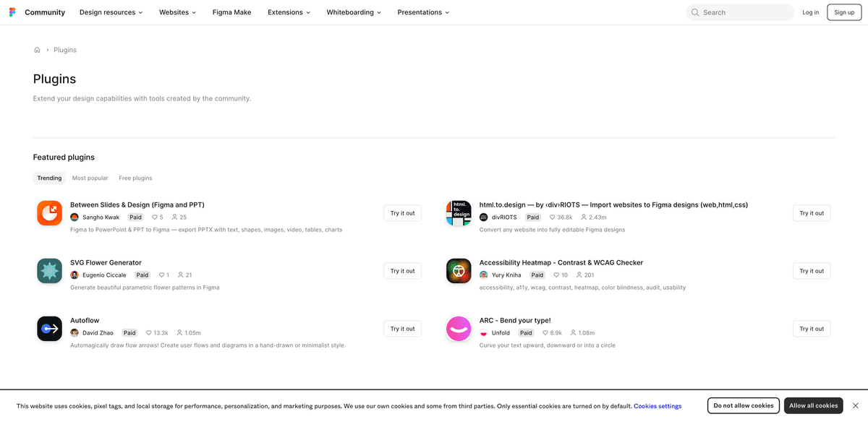This screenshot has width=868, height=422.
Task: Expand Whiteboarding dropdown menu
Action: pos(354,12)
